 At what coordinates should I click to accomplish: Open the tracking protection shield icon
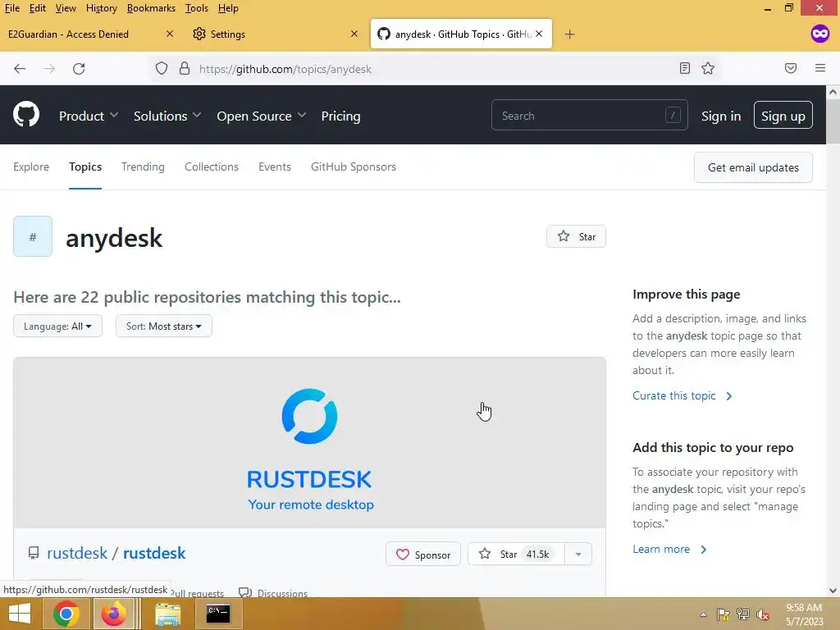(162, 69)
